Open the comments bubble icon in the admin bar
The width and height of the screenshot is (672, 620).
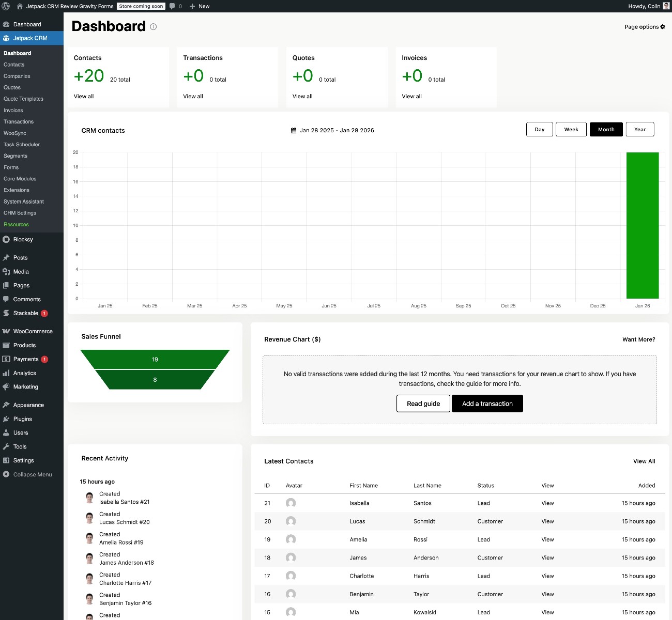[x=172, y=6]
